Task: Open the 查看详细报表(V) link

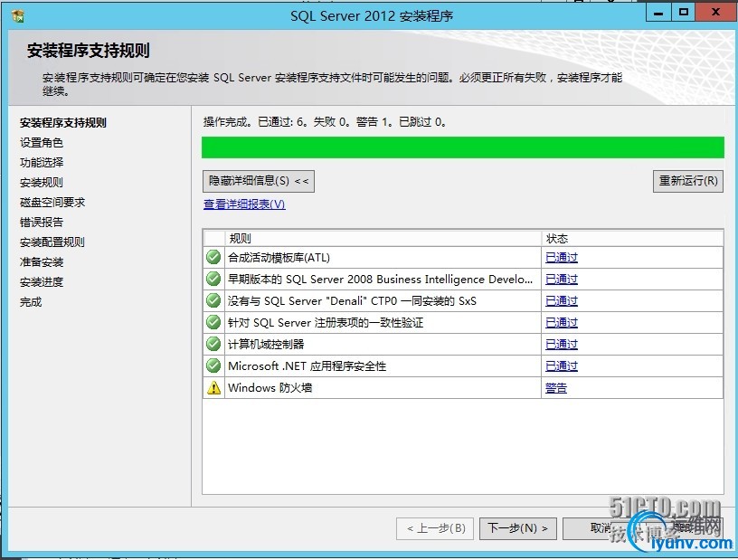Action: [x=244, y=204]
